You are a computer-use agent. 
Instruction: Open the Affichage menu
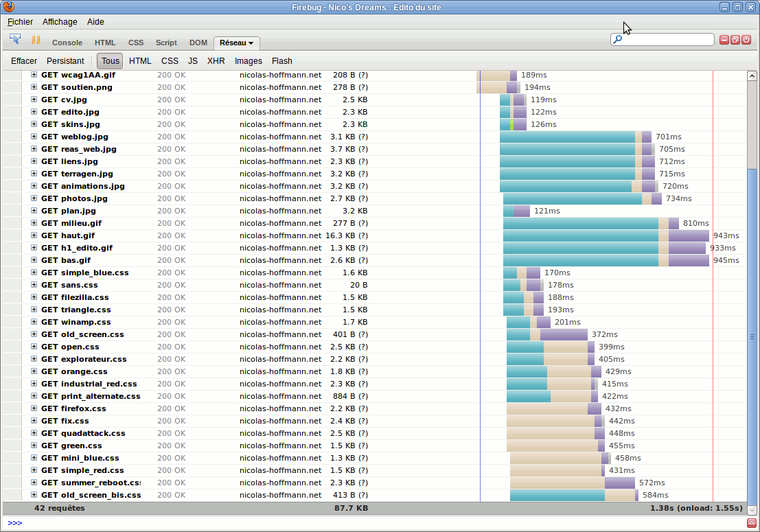point(60,22)
